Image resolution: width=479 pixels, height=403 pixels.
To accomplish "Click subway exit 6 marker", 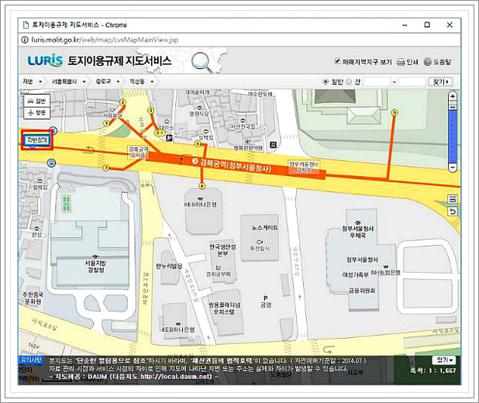I will coord(202,186).
